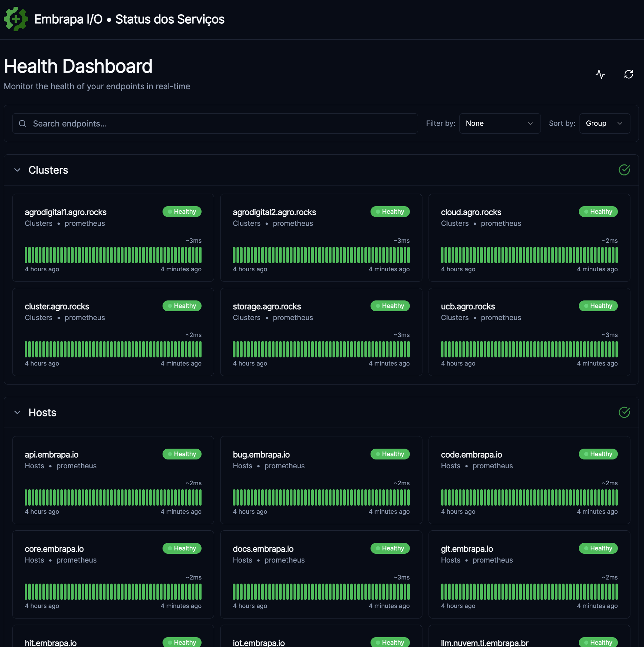Click Healthy badge on git.embrapa.io card
This screenshot has width=644, height=647.
[x=598, y=548]
